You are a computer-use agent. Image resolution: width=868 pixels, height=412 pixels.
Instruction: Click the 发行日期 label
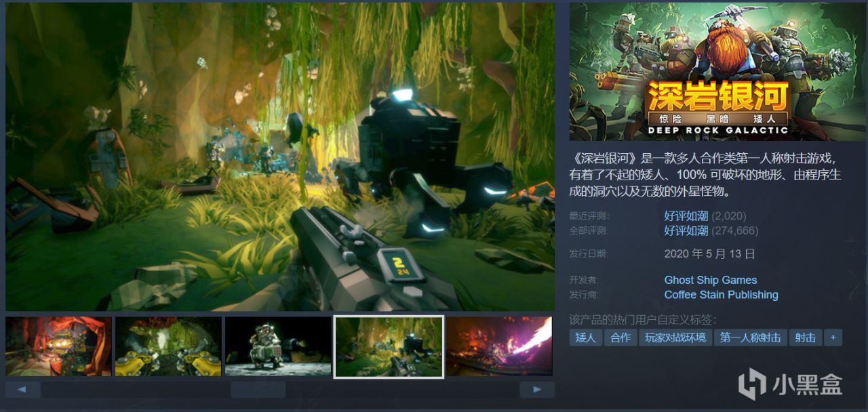coord(589,255)
